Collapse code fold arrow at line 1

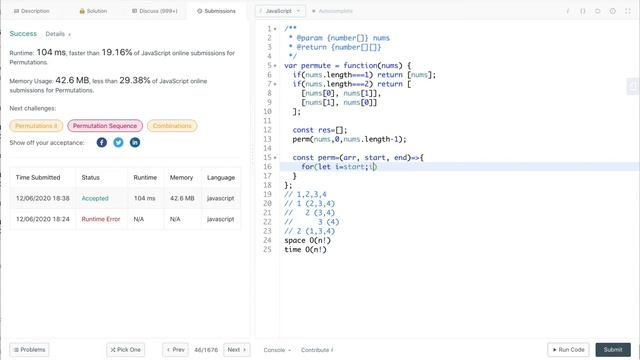tap(275, 29)
